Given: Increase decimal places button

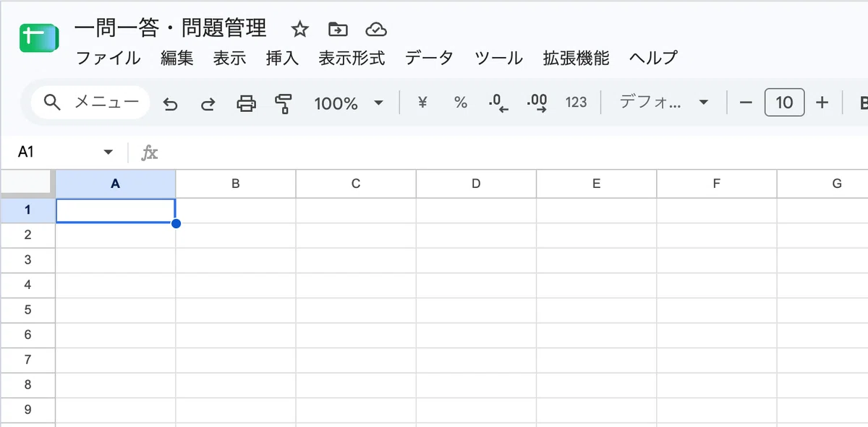Looking at the screenshot, I should pyautogui.click(x=537, y=103).
